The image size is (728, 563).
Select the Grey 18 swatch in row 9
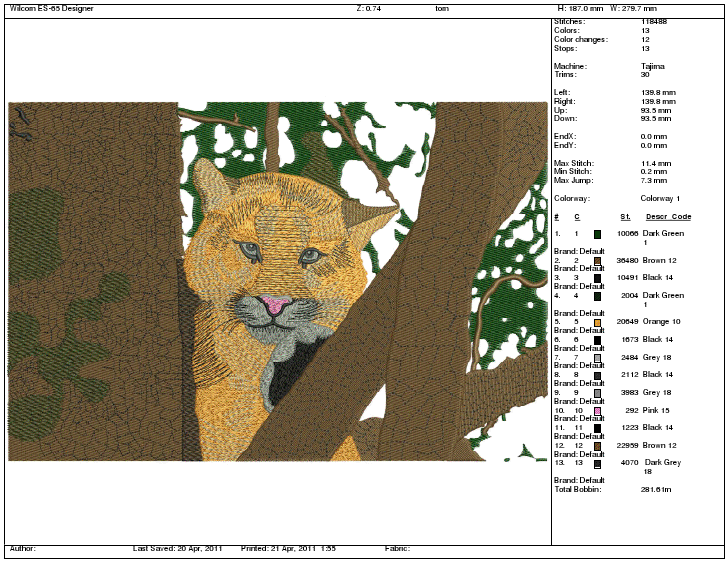(597, 393)
